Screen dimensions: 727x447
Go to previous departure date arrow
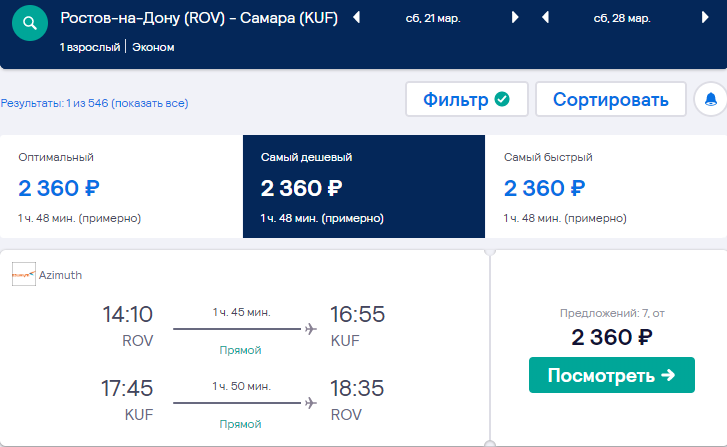pos(357,18)
